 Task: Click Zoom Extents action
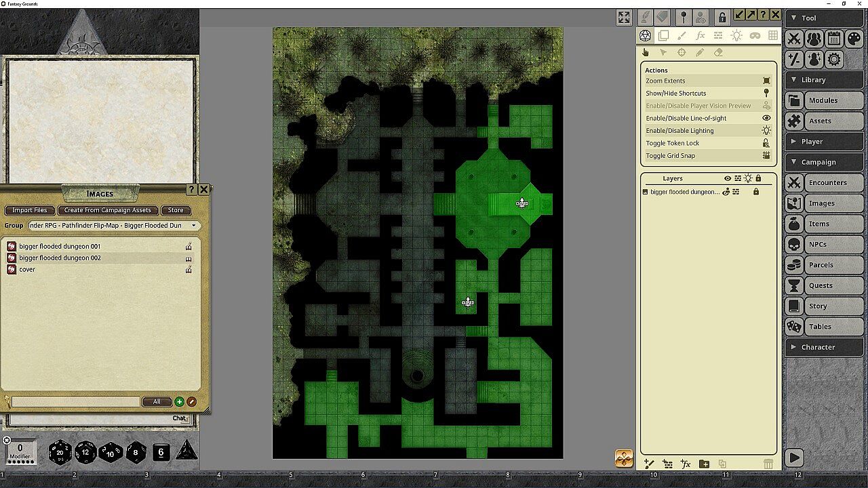coord(708,81)
